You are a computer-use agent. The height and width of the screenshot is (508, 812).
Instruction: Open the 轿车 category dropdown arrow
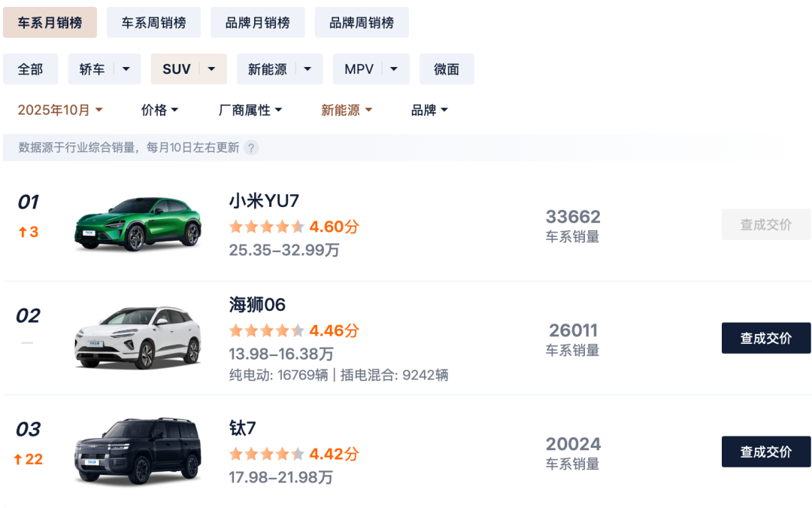[x=126, y=69]
